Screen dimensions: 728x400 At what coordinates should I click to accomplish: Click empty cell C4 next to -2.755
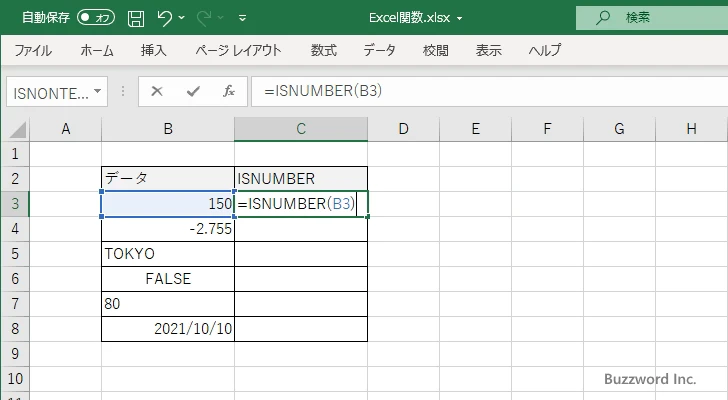301,229
